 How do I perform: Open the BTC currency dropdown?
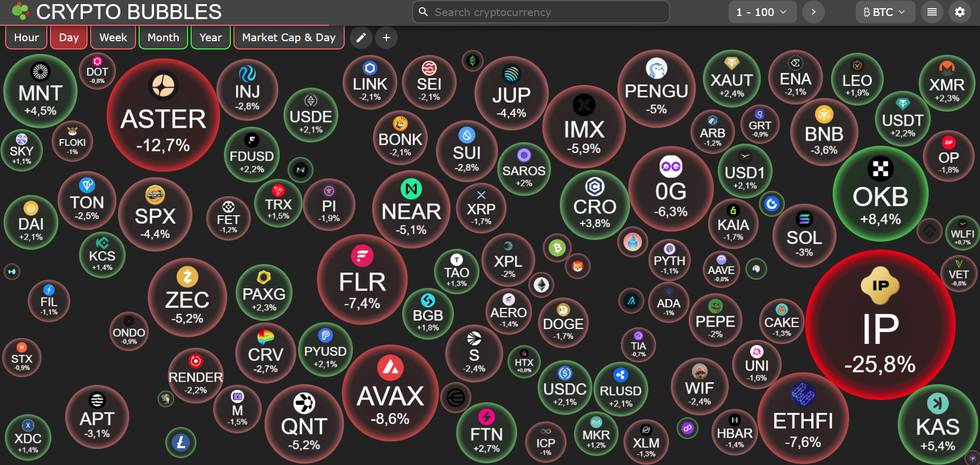pyautogui.click(x=885, y=12)
